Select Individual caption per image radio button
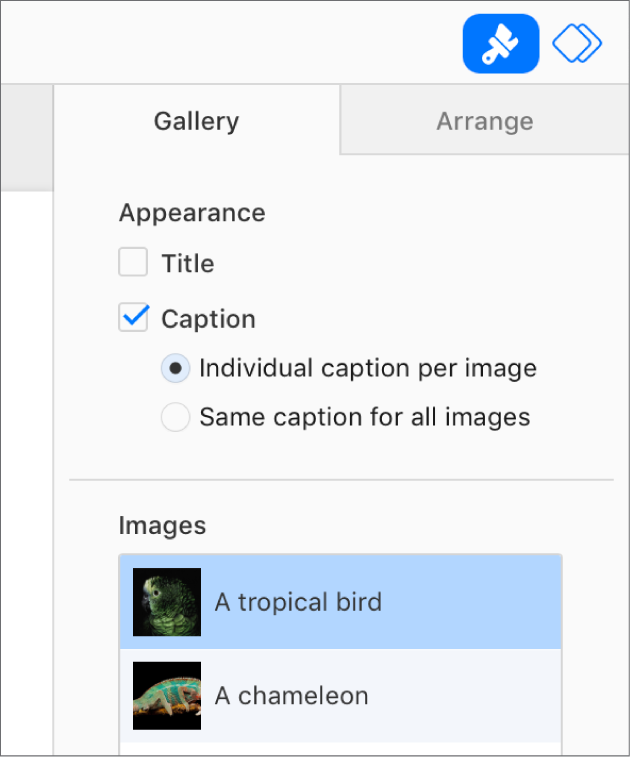The image size is (630, 758). (x=175, y=368)
